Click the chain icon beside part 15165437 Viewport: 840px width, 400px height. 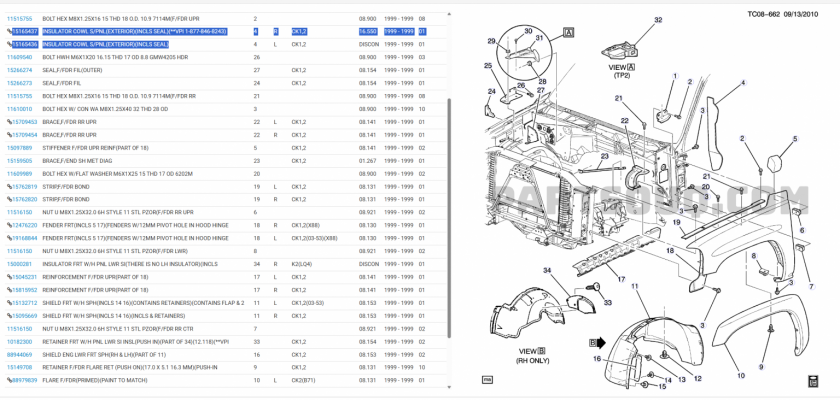pos(9,32)
